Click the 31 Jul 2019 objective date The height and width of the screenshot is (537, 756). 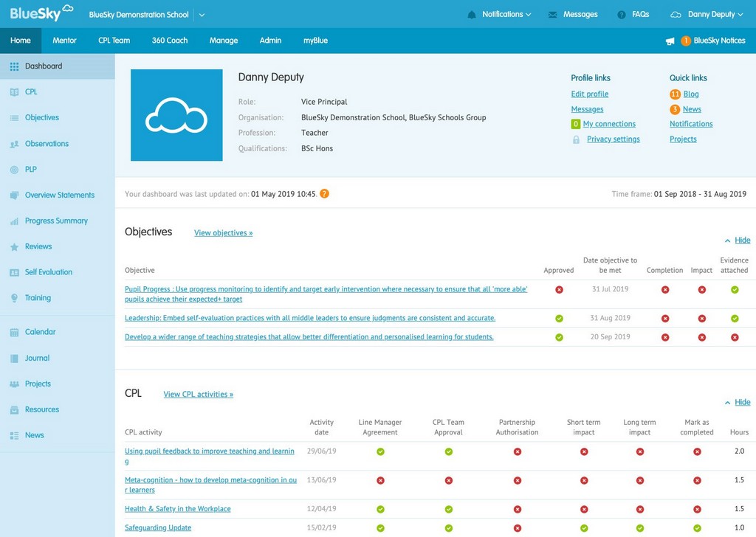[x=610, y=289]
